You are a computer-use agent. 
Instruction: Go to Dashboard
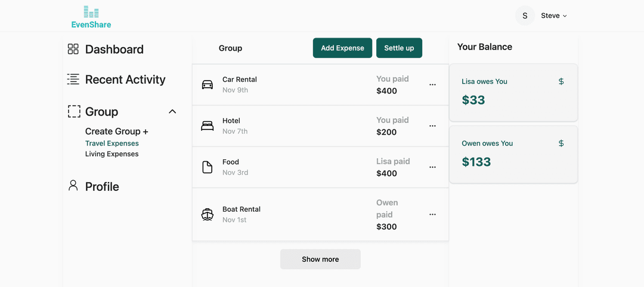114,50
